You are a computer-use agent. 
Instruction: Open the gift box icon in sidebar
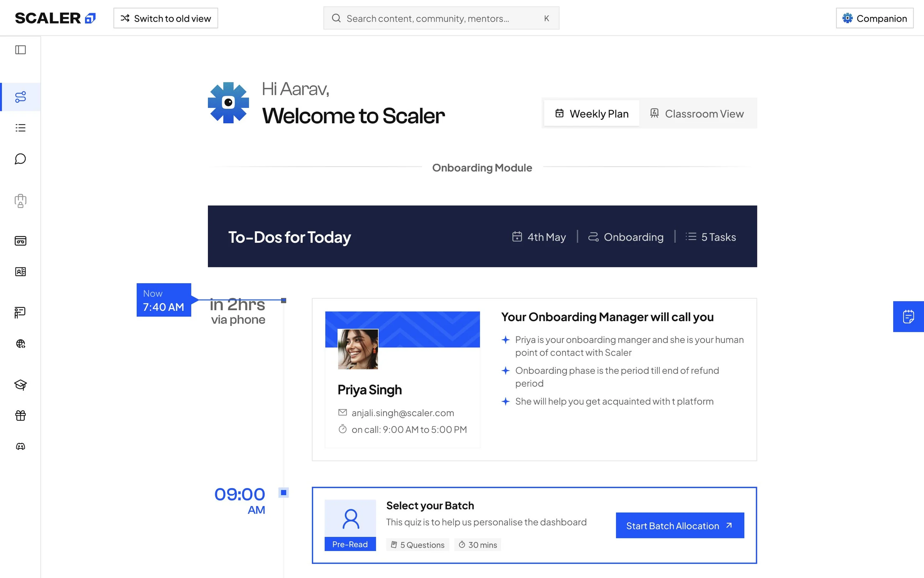(x=20, y=415)
